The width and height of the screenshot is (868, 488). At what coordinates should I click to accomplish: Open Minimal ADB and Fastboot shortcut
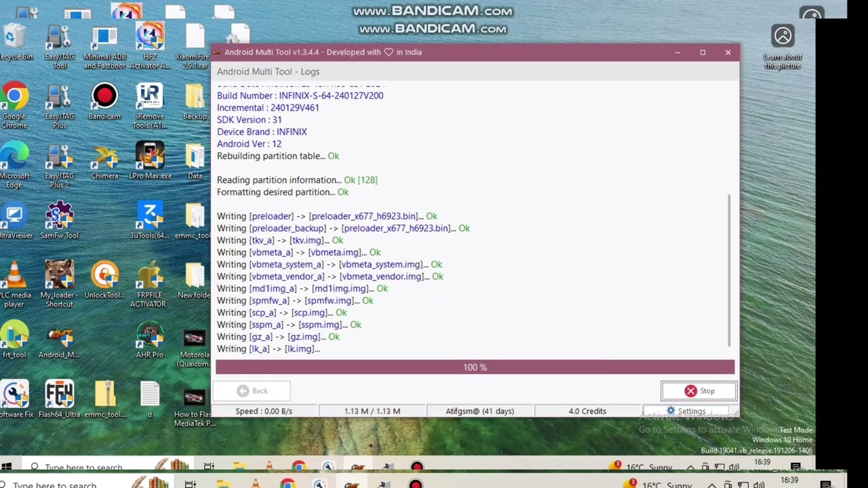(104, 47)
